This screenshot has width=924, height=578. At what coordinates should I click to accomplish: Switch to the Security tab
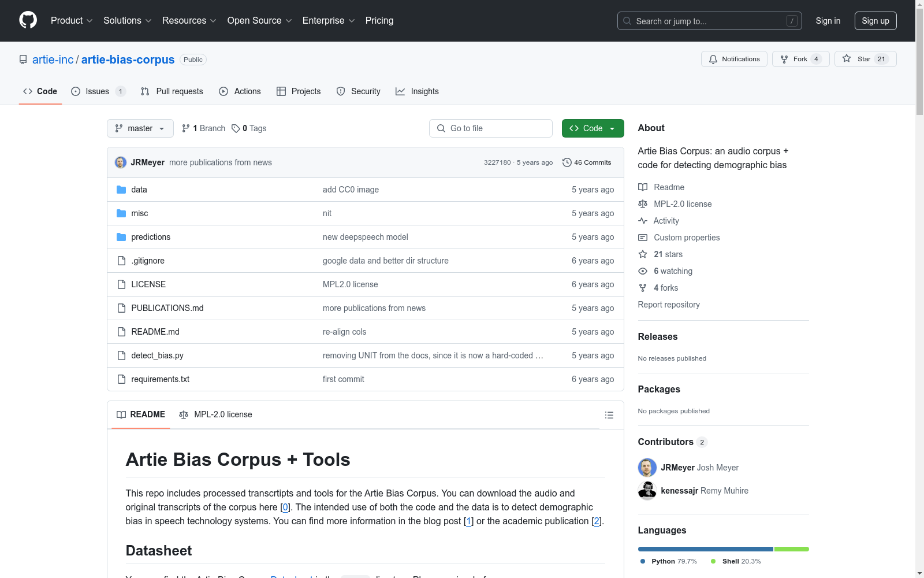point(359,91)
